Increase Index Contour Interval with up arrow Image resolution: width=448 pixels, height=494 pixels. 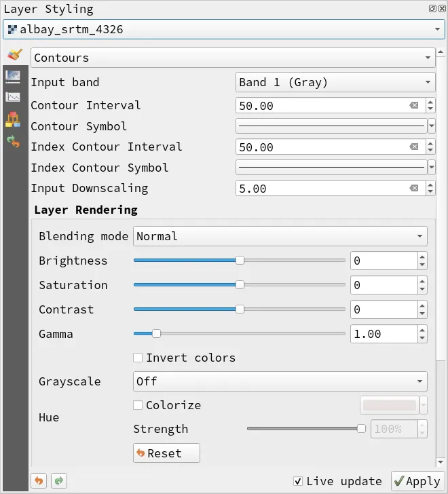430,143
